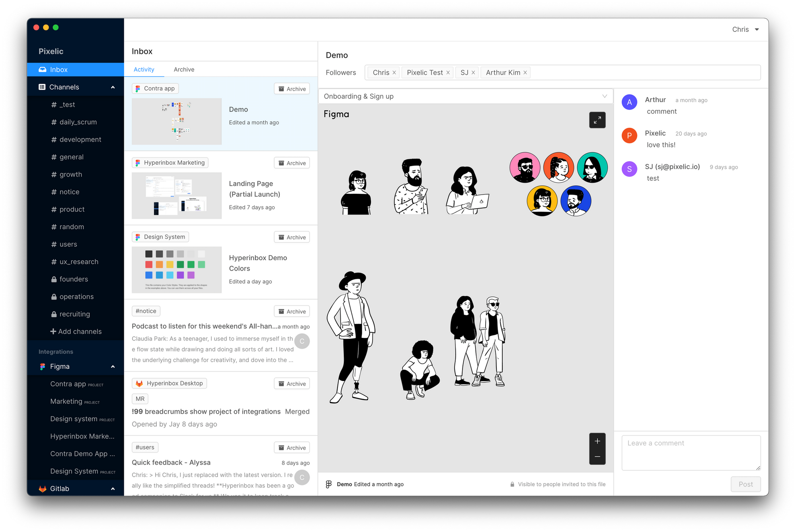This screenshot has width=796, height=532.
Task: Remove SJ from followers
Action: (473, 72)
